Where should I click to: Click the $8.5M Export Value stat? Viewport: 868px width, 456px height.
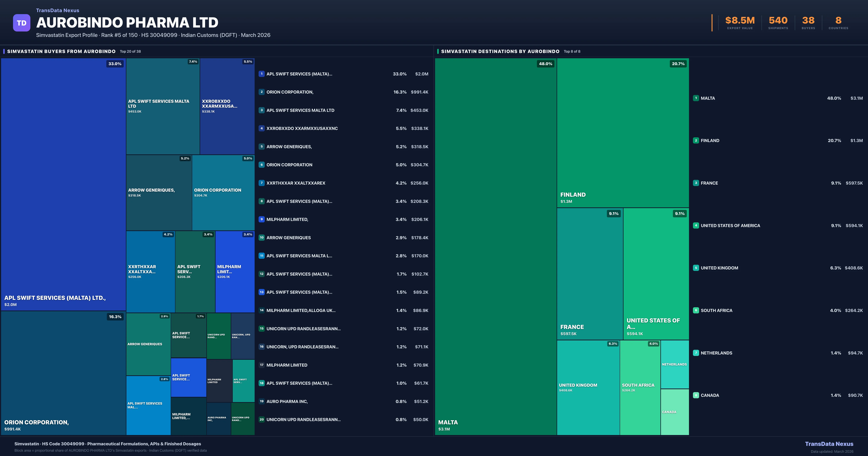pos(739,20)
